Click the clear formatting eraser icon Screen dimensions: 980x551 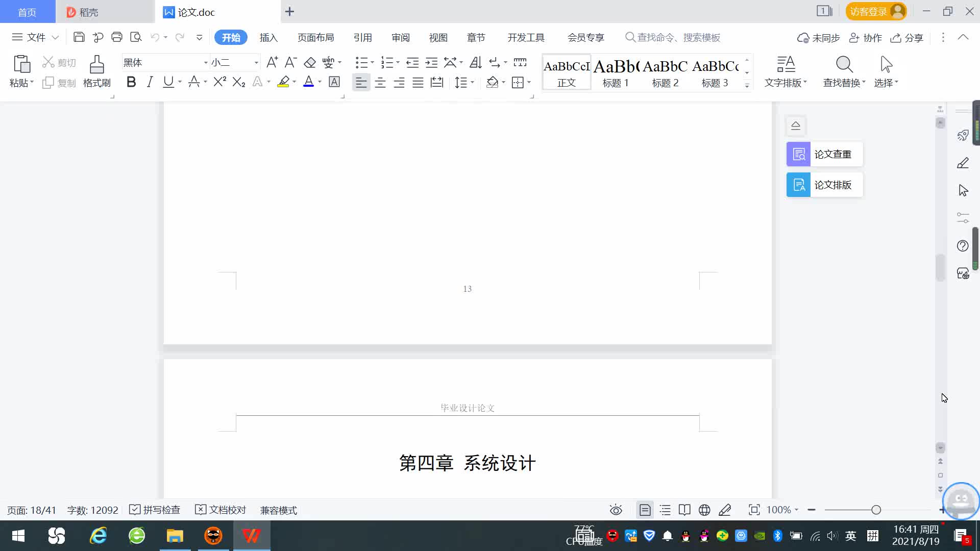coord(310,62)
